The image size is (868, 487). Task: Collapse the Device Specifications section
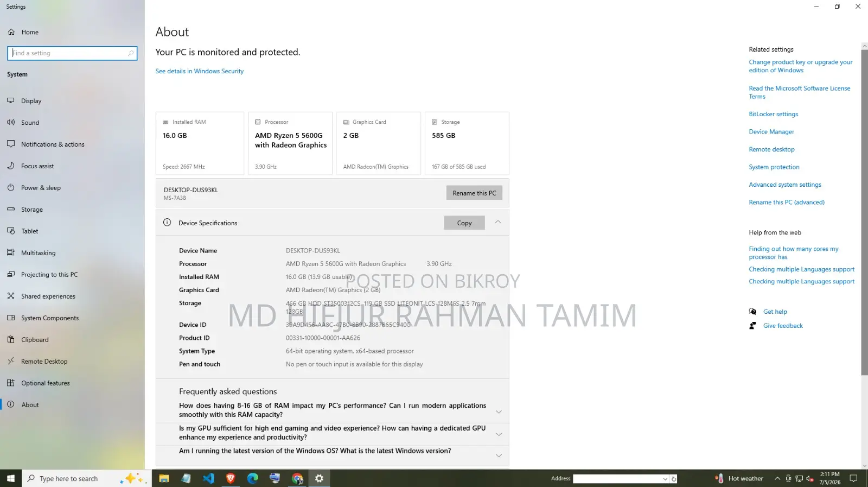pos(498,222)
